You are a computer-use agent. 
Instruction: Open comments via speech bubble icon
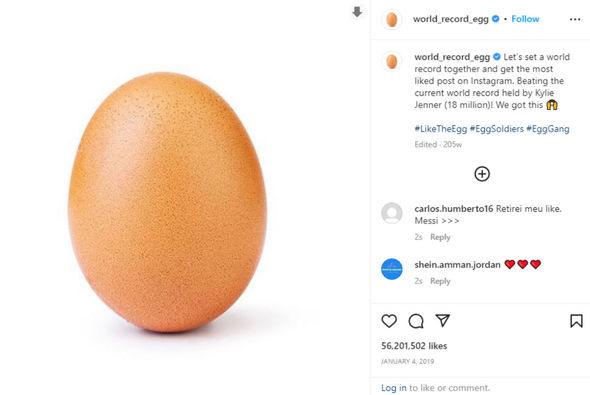416,321
